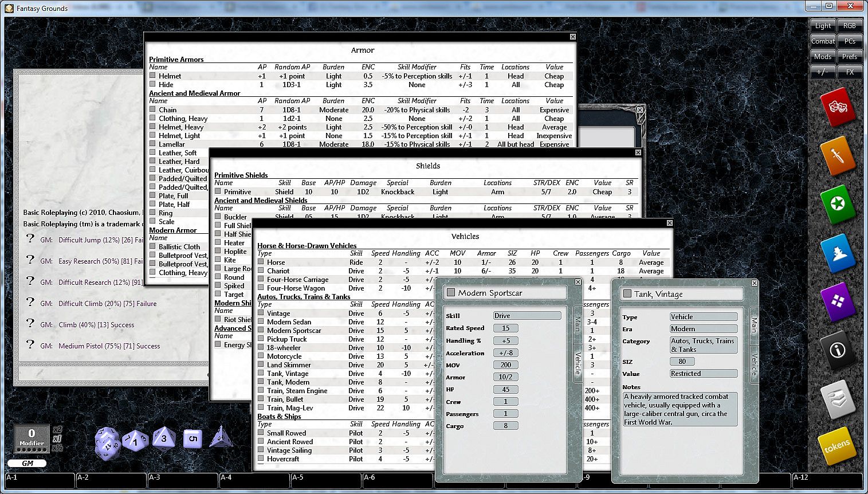Click the FX button
This screenshot has height=494, width=868.
click(850, 72)
